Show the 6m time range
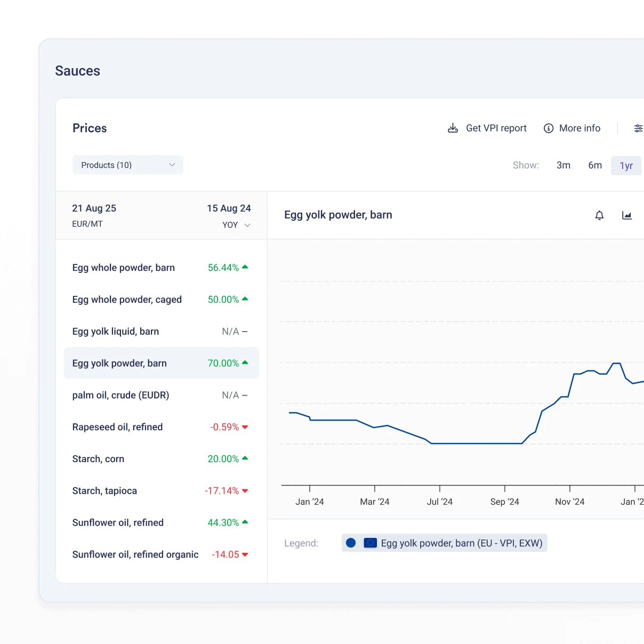Viewport: 644px width, 644px height. tap(595, 165)
